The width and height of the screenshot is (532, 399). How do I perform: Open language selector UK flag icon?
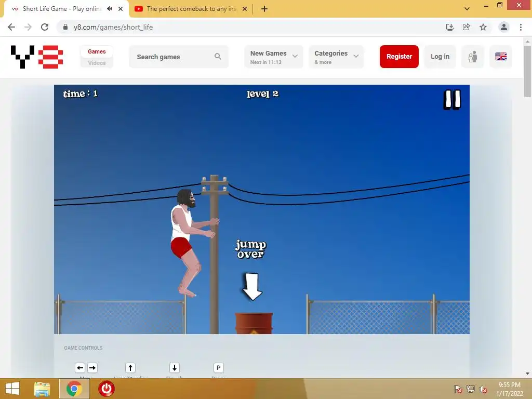click(x=501, y=57)
